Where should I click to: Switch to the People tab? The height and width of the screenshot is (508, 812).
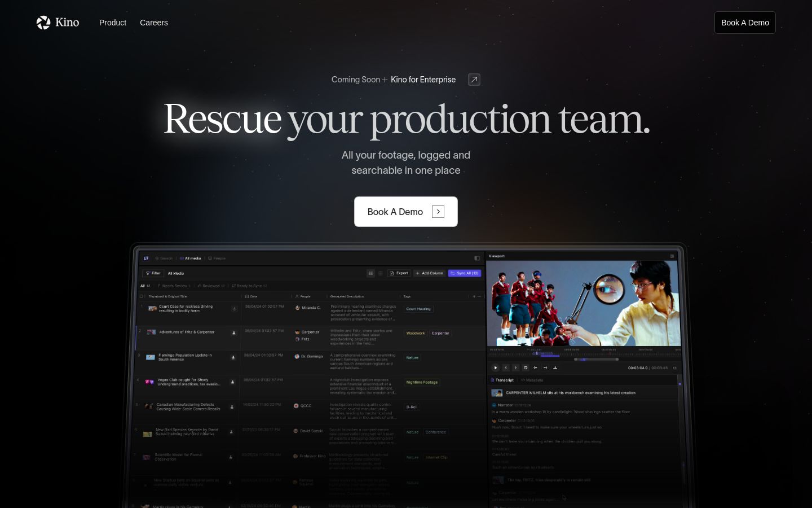pyautogui.click(x=217, y=259)
